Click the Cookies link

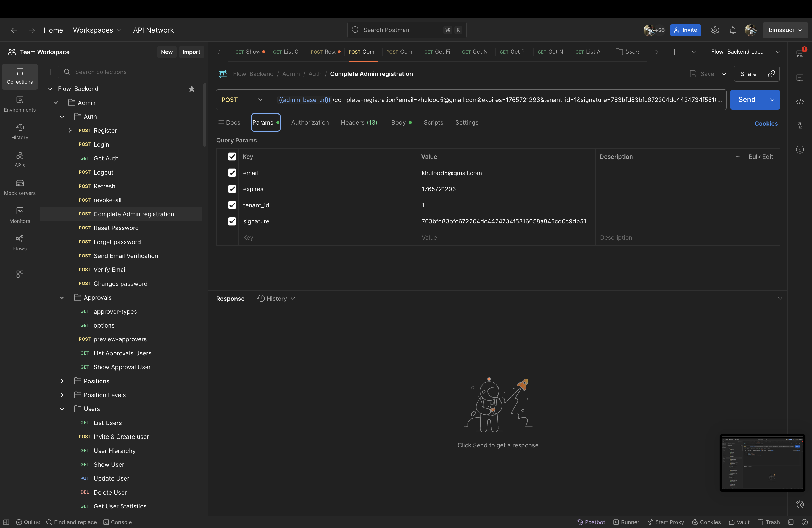coord(766,123)
